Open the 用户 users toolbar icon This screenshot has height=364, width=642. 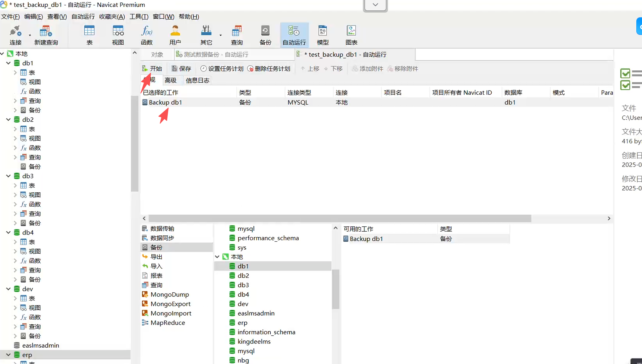coord(175,35)
